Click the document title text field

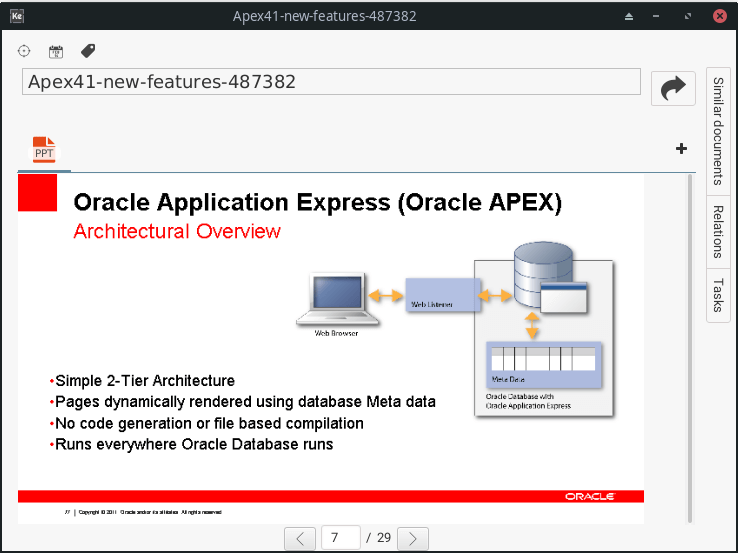pos(330,82)
